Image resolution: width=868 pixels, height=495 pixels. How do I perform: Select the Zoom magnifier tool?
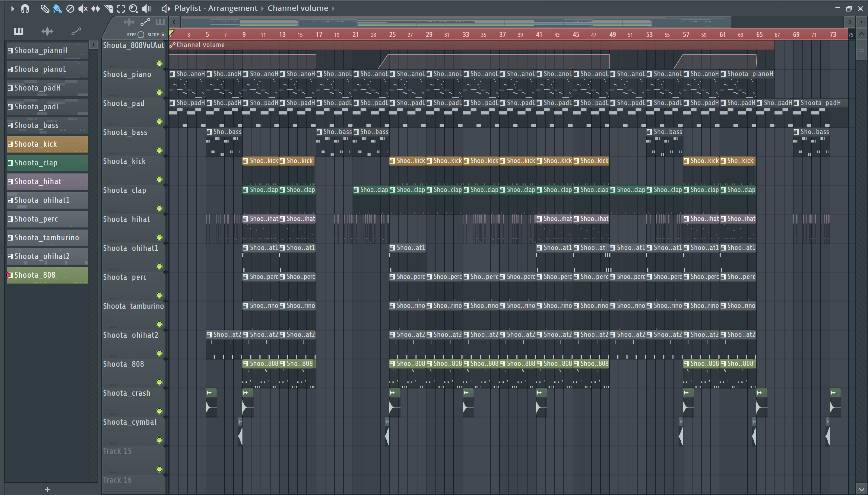(134, 8)
